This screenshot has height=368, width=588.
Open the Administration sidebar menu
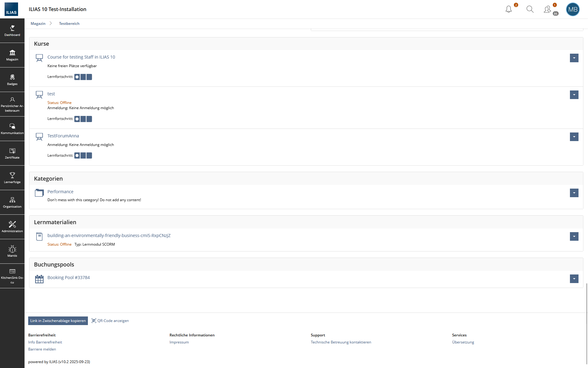click(12, 227)
